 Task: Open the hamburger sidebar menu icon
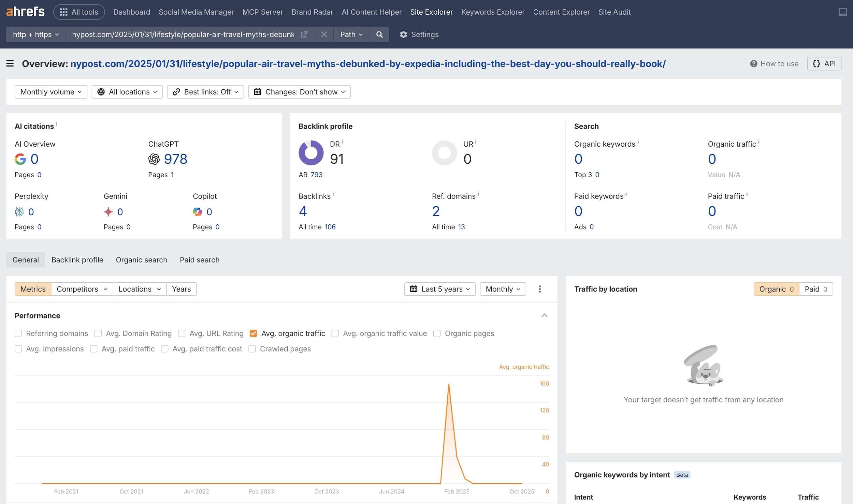pos(10,64)
